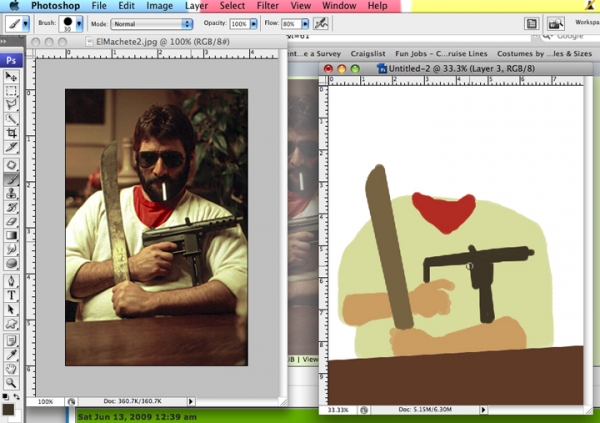This screenshot has height=423, width=600.
Task: Swap foreground and background colors
Action: [16, 397]
